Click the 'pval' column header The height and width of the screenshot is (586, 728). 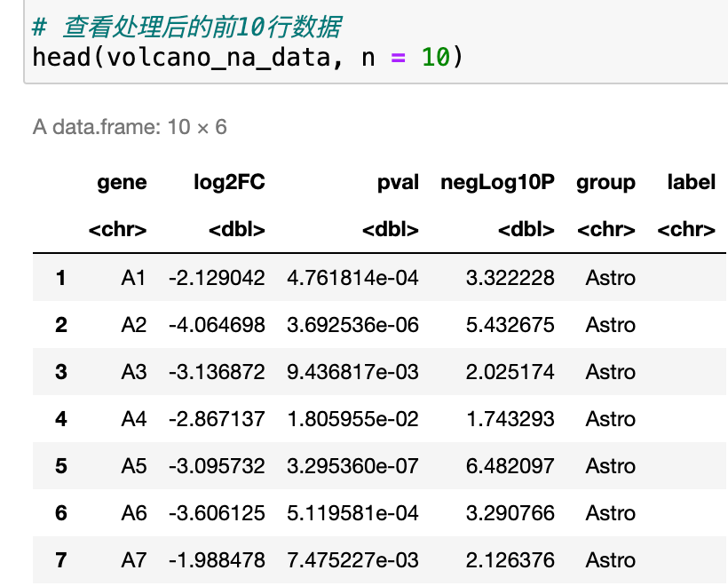click(x=398, y=182)
